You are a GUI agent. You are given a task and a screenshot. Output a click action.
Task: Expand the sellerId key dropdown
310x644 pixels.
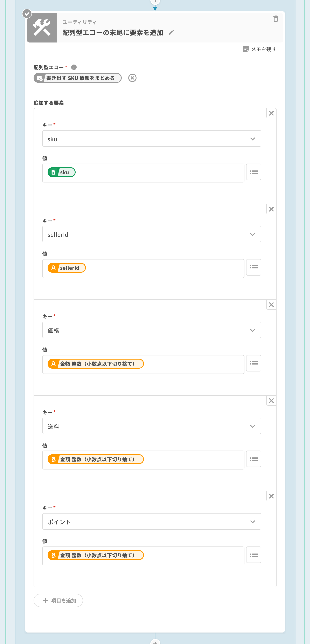tap(151, 234)
